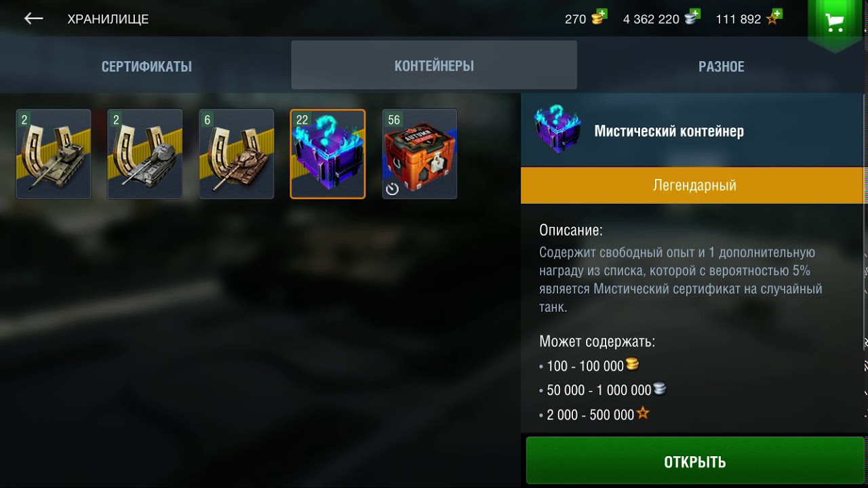The width and height of the screenshot is (868, 488).
Task: Open the green shop cart
Action: [x=835, y=22]
